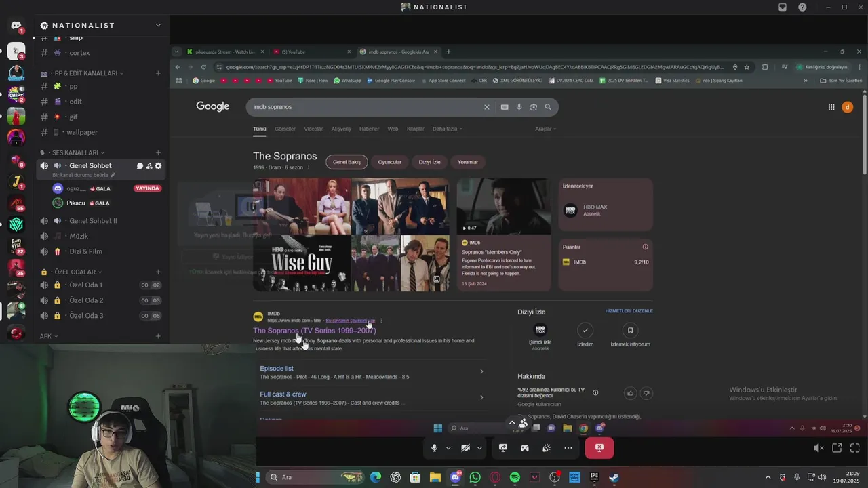Viewport: 868px width, 488px height.
Task: Bookmark the page with the star icon
Action: tap(747, 67)
